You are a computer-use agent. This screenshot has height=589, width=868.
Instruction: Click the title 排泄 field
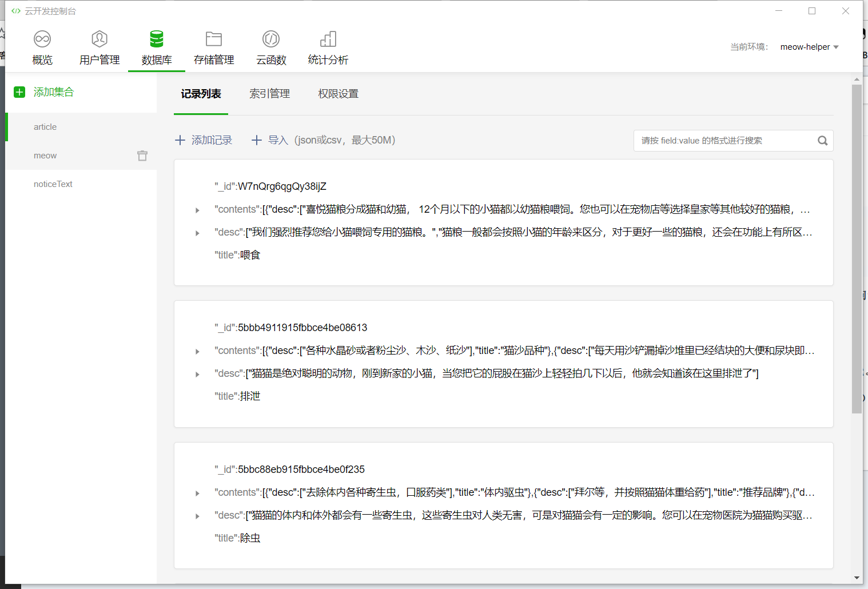pyautogui.click(x=237, y=396)
